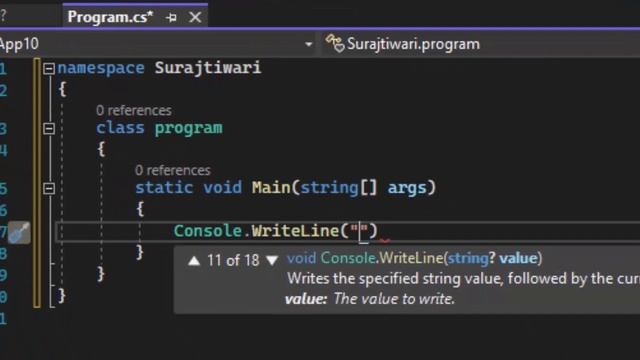Viewport: 640px width, 360px height.
Task: Open the screwdriver quick actions icon
Action: (x=19, y=233)
